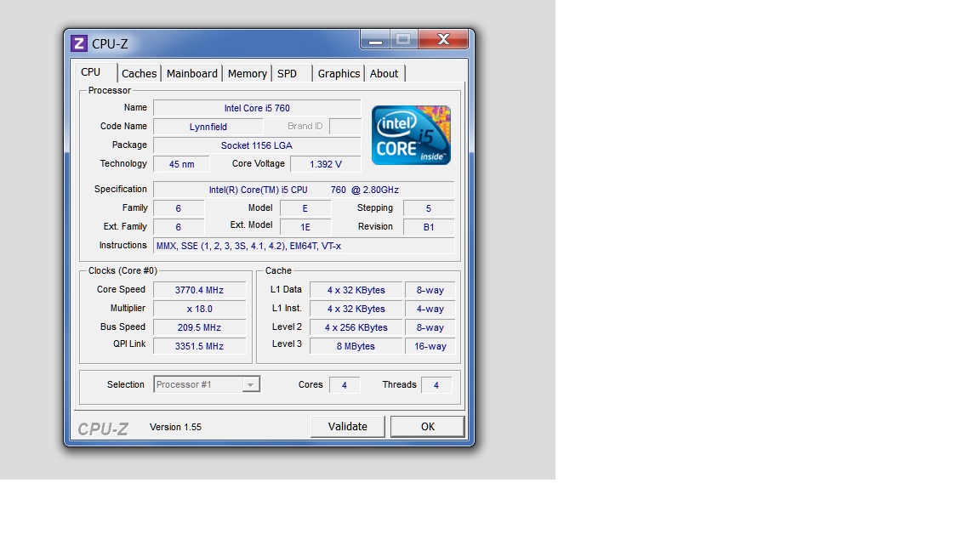Click the CPU-Z purple Z title icon
Image resolution: width=980 pixels, height=551 pixels.
pos(79,43)
